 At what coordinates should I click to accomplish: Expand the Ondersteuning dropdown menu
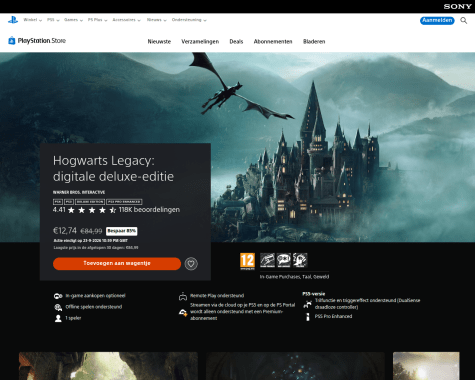[x=189, y=20]
